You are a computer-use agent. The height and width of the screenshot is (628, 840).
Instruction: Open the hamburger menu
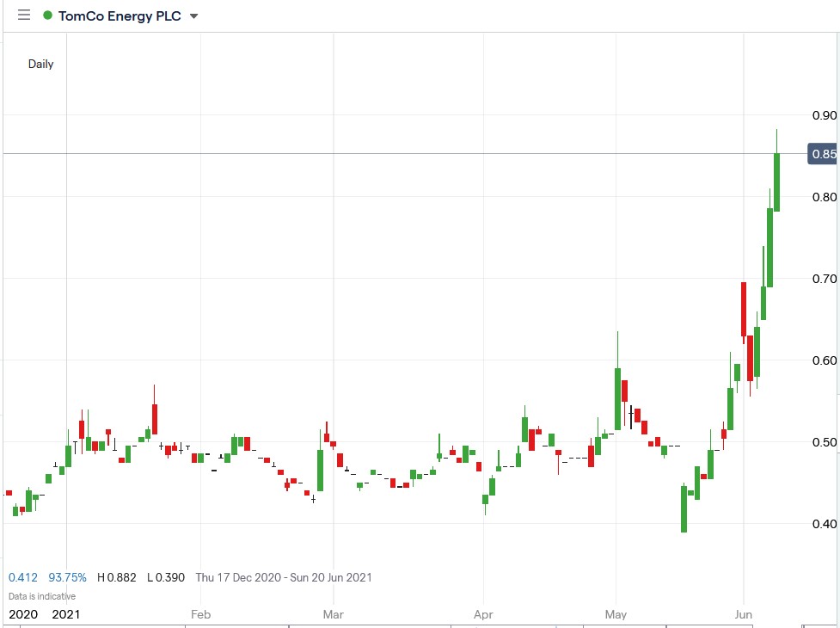click(x=23, y=15)
